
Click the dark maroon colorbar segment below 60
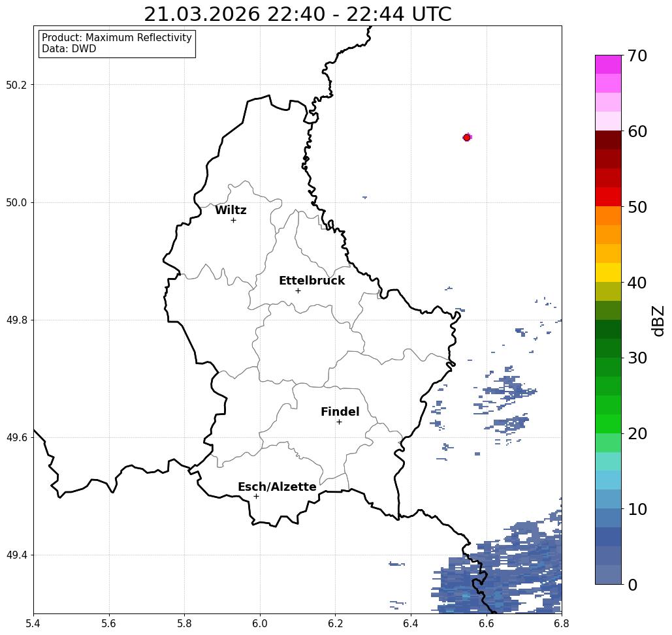pos(608,140)
